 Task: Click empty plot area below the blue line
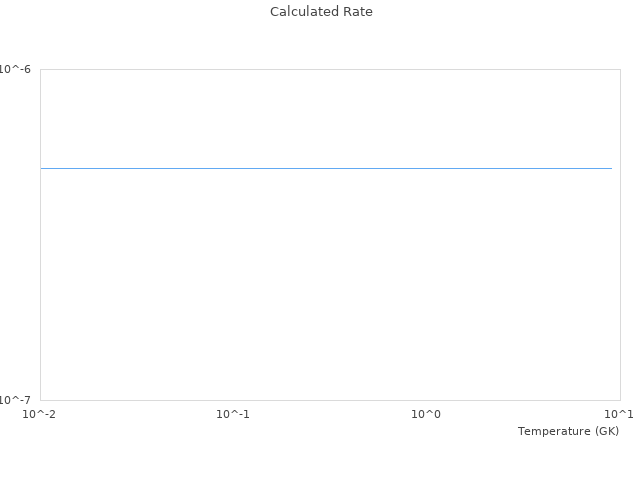326,290
